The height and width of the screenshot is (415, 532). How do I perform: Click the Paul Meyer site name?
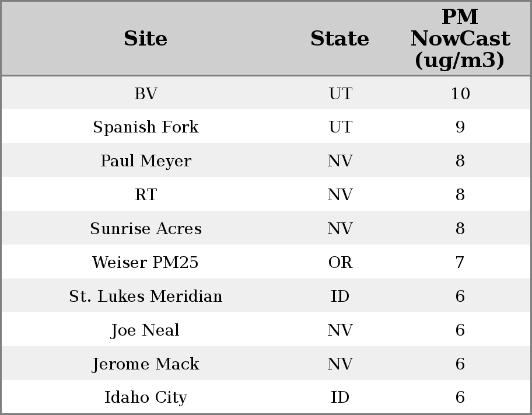pos(146,161)
